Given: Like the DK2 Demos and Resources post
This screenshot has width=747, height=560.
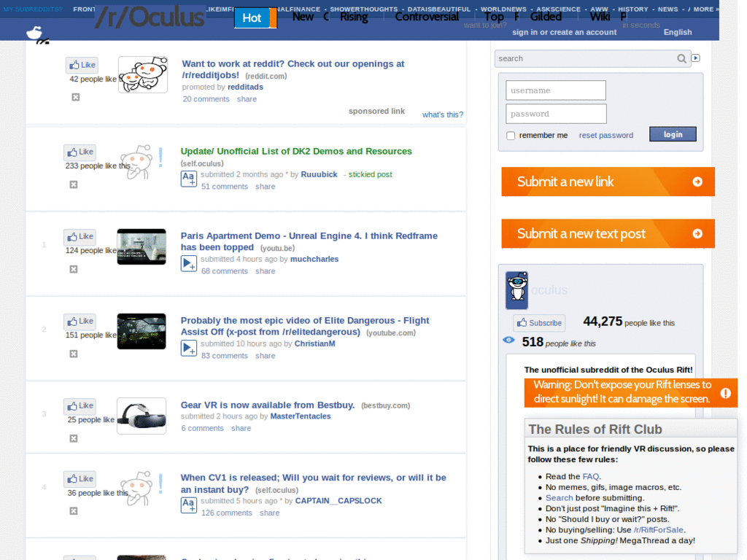Looking at the screenshot, I should 80,152.
